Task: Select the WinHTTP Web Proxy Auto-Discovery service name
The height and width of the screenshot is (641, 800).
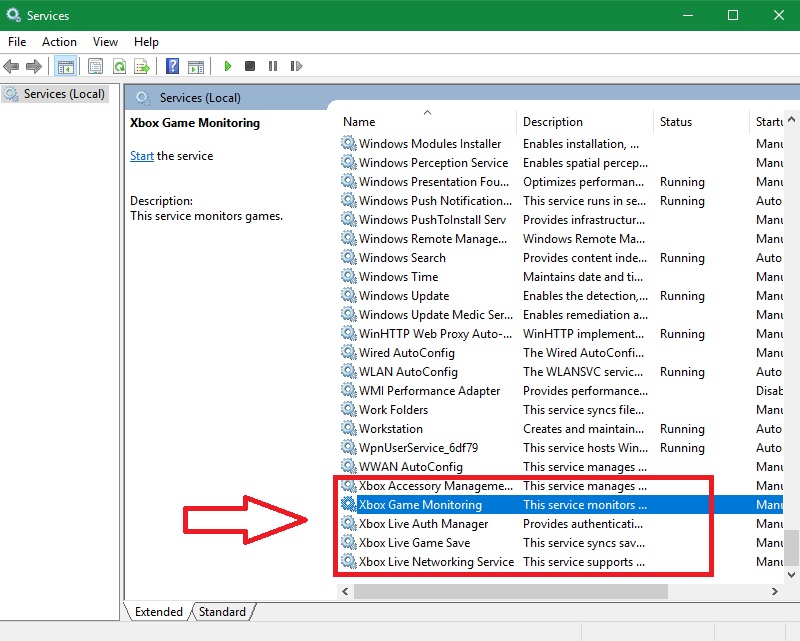Action: (436, 334)
